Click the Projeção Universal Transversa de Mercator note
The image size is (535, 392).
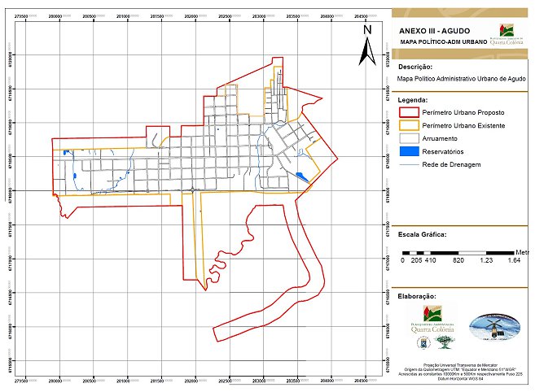coord(462,366)
